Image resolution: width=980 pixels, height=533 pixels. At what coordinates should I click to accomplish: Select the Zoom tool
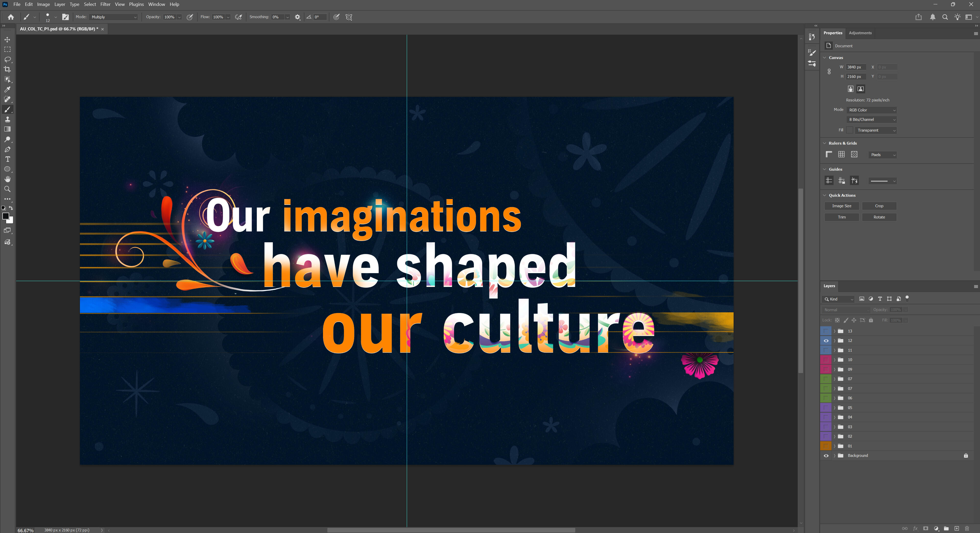(x=7, y=189)
